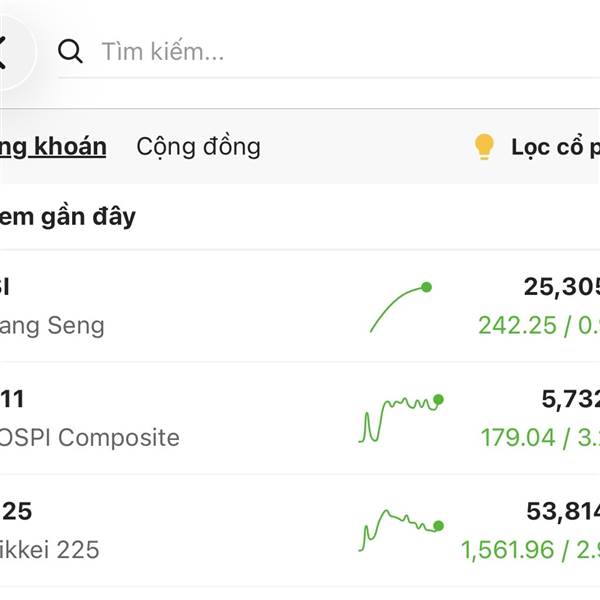
Task: Select the Hang Seng index name
Action: pos(52,325)
